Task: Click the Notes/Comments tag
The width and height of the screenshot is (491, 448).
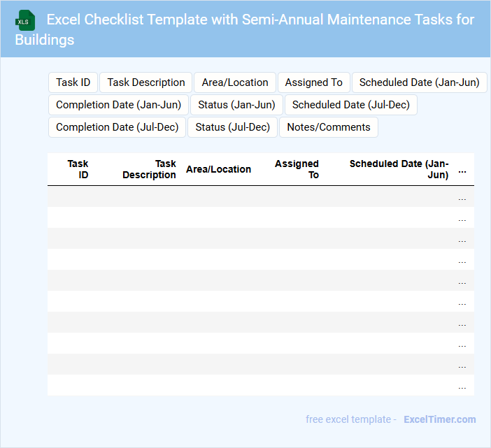Action: pos(329,127)
